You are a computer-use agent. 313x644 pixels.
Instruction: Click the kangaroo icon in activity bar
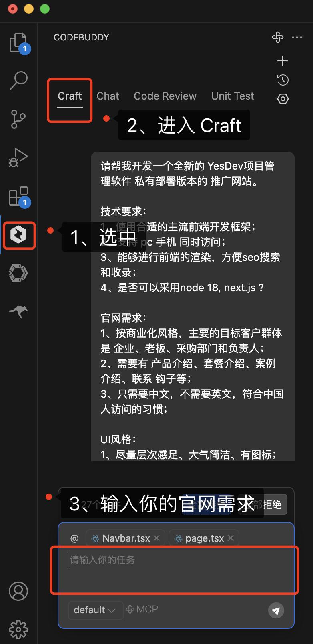(x=18, y=311)
